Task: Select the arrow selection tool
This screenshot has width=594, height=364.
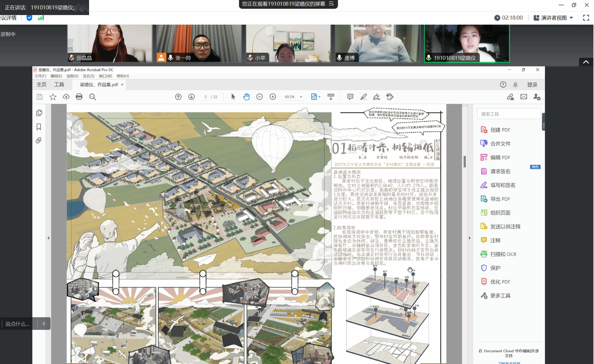Action: click(233, 97)
